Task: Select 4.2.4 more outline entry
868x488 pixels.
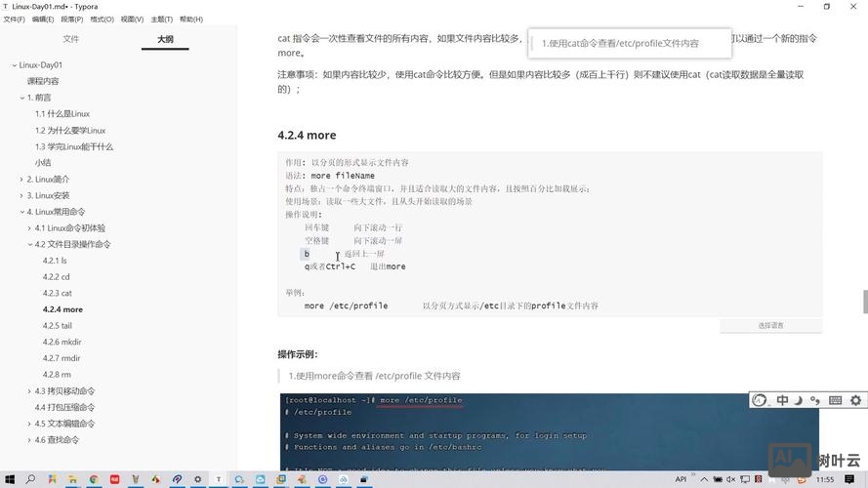Action: click(x=62, y=309)
